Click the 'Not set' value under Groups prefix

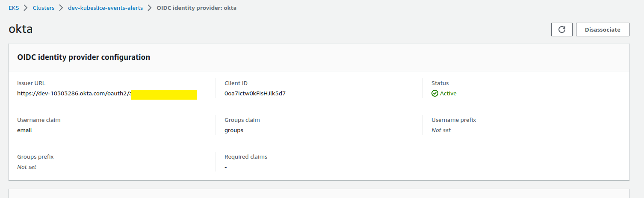coord(27,167)
